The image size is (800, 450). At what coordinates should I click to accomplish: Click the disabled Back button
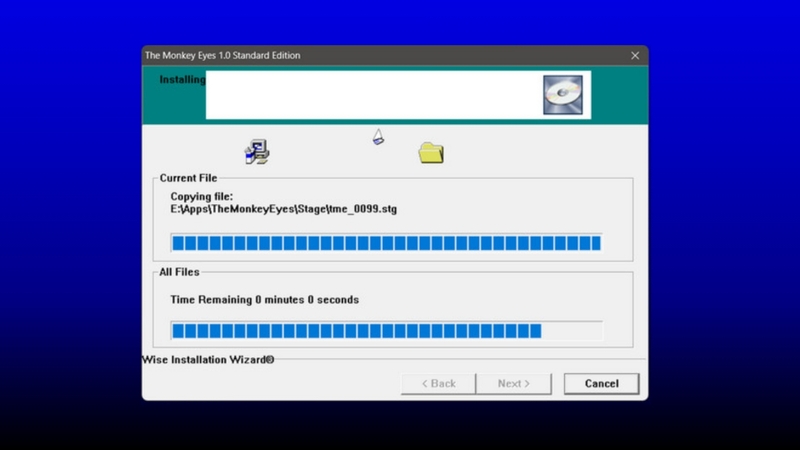438,384
